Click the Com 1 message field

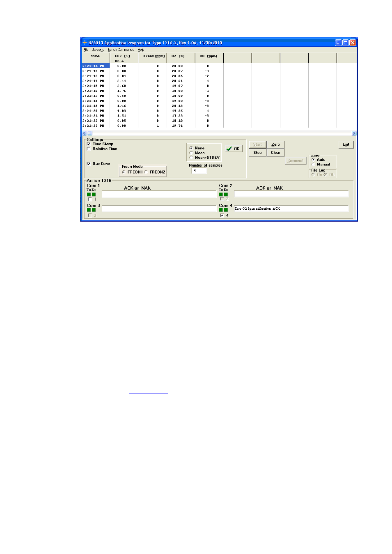click(x=159, y=194)
